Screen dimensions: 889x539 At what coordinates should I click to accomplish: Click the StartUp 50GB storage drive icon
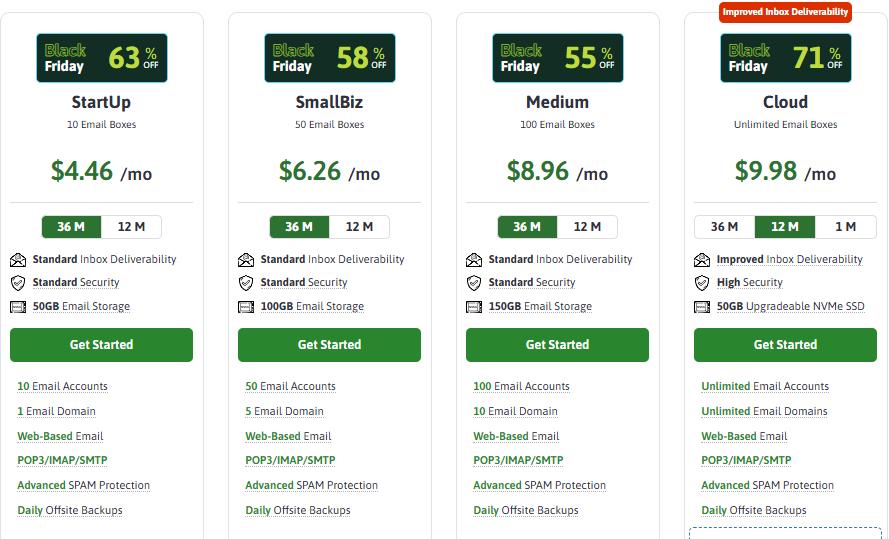tap(18, 307)
